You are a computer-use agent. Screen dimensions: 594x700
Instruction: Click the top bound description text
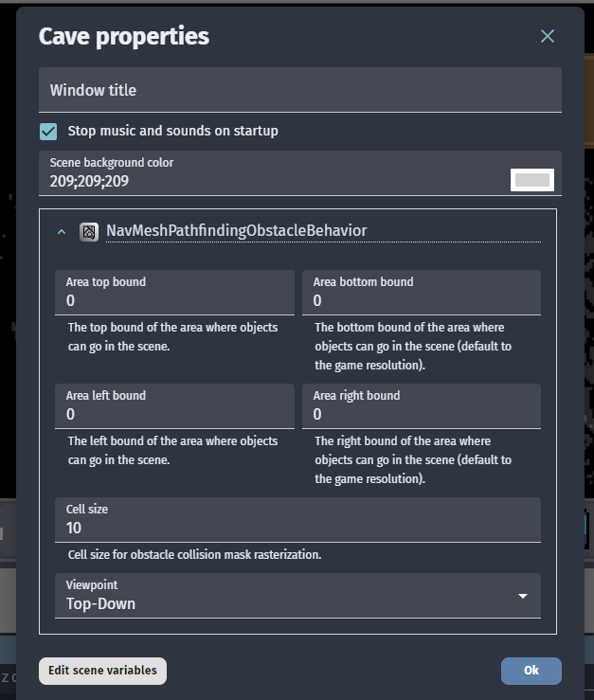[x=172, y=336]
